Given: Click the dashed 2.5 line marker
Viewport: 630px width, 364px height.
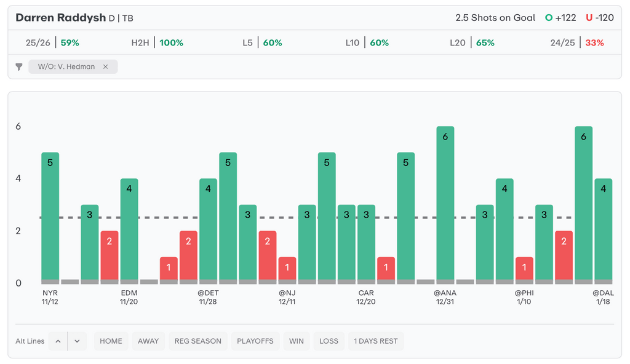Looking at the screenshot, I should click(x=148, y=217).
